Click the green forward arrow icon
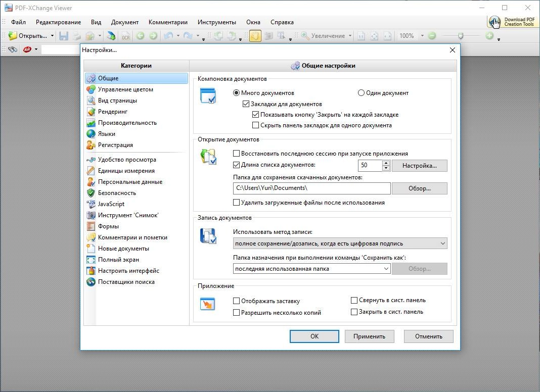This screenshot has width=540, height=392. click(153, 36)
